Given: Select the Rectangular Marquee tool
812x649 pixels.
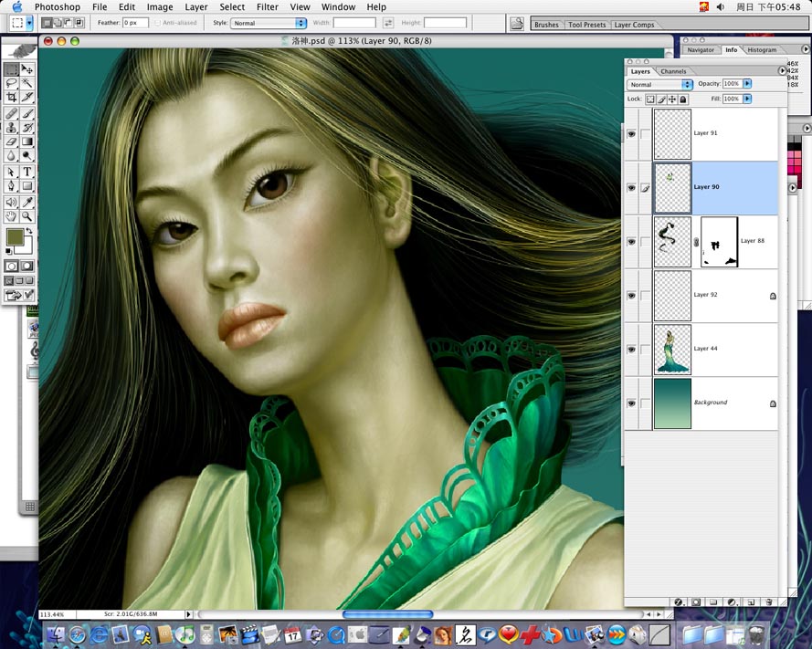Looking at the screenshot, I should [11, 69].
